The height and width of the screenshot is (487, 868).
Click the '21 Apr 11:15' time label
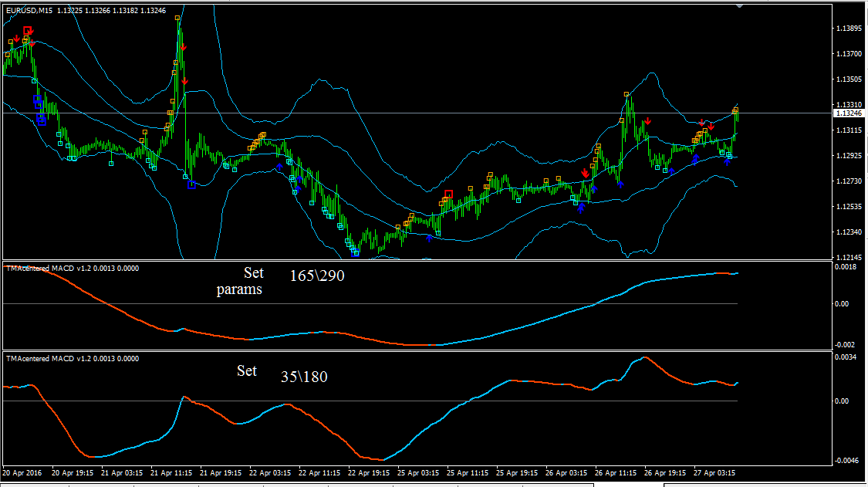[171, 473]
